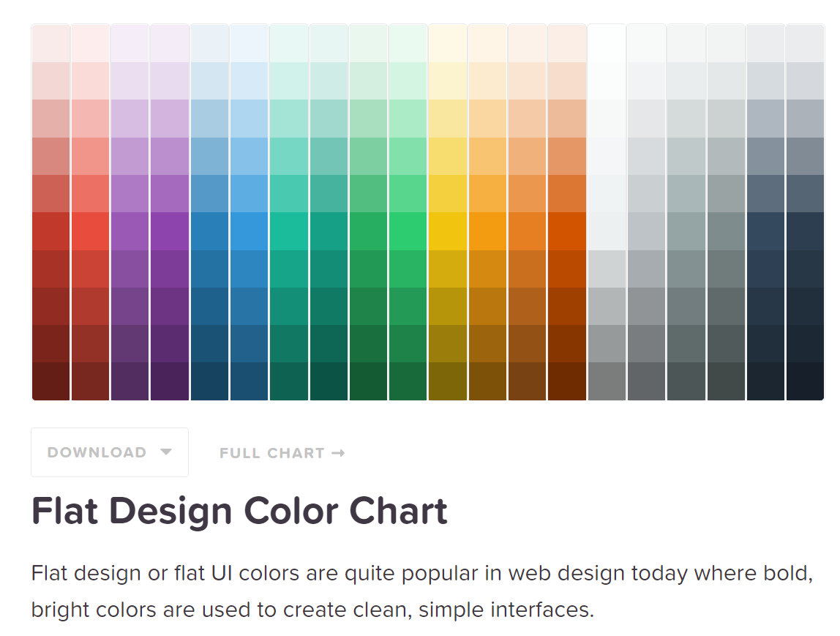Open the Full Chart link
840x636 pixels.
click(x=282, y=453)
